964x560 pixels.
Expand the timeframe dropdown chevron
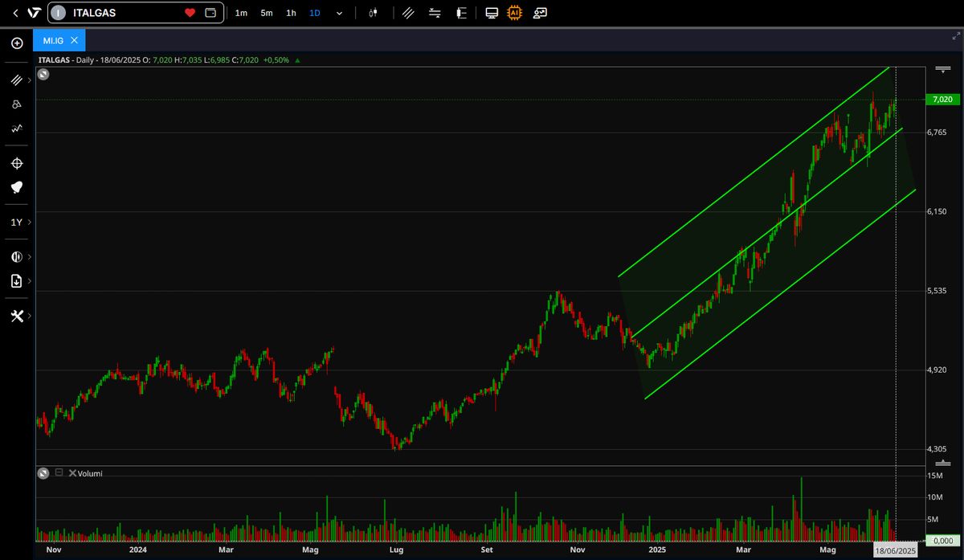pyautogui.click(x=339, y=13)
